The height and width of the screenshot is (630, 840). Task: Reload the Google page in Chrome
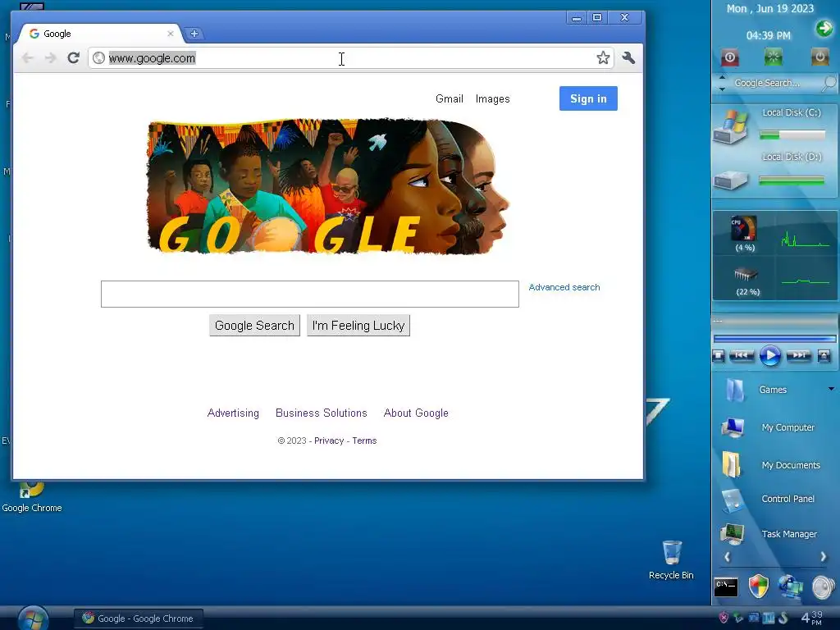73,57
